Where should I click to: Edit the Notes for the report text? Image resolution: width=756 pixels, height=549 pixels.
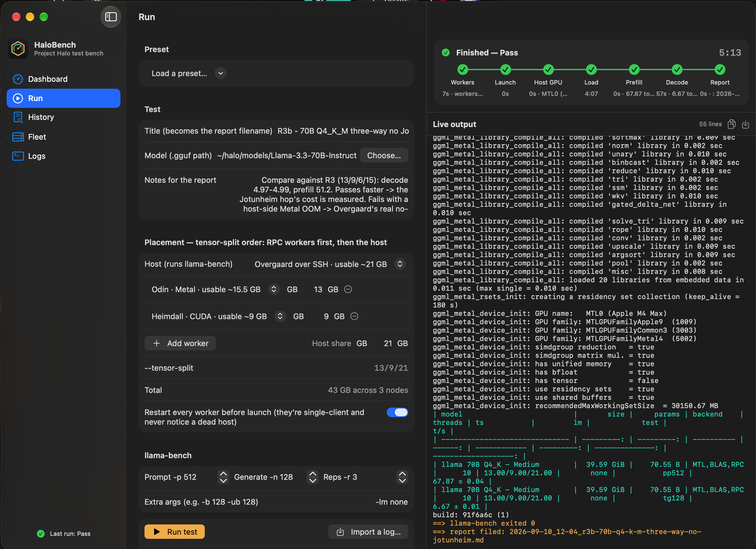click(323, 195)
